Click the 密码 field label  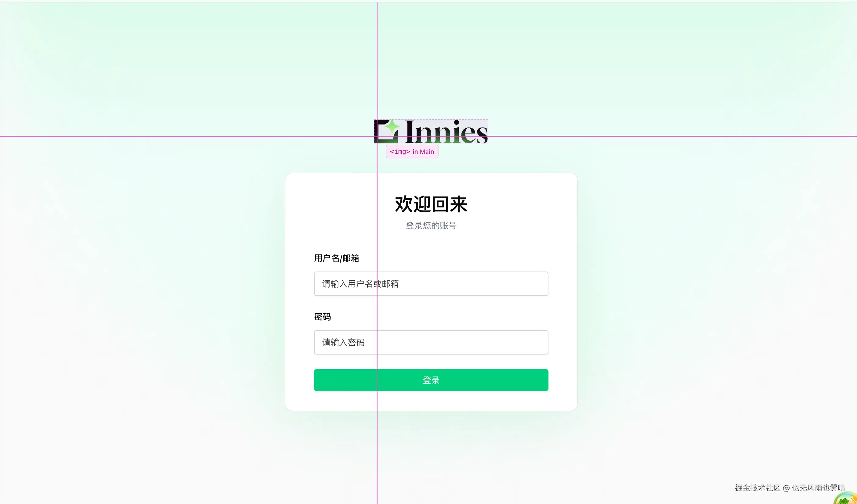click(322, 317)
